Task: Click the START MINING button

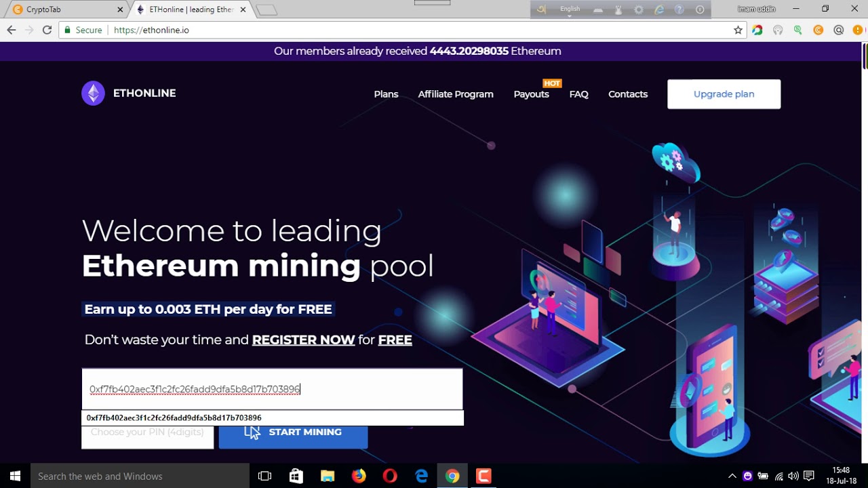Action: [x=293, y=434]
